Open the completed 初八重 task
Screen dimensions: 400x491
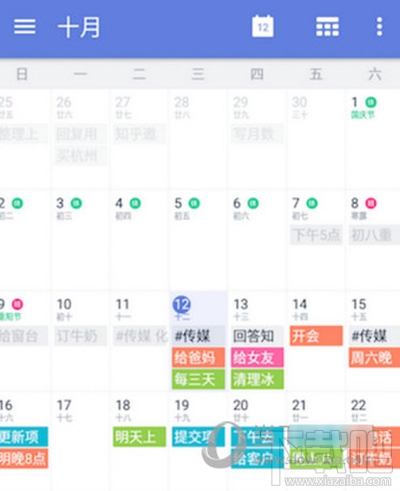pos(374,235)
